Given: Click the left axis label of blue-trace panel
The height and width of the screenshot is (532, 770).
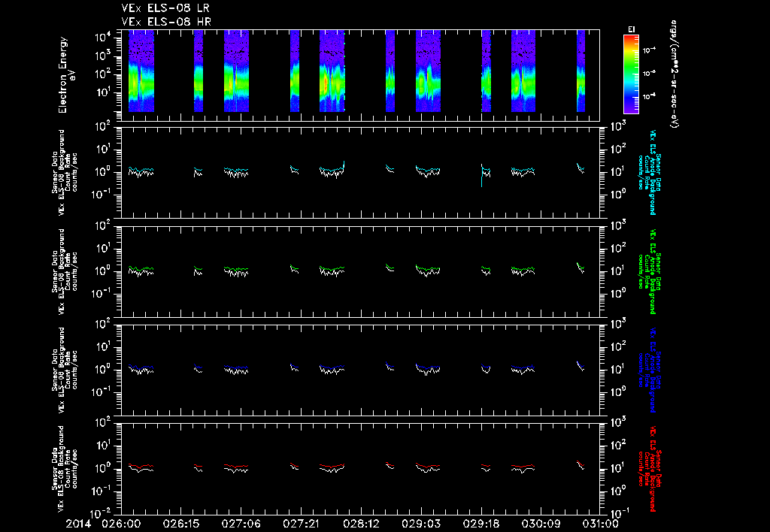Looking at the screenshot, I should (65, 370).
